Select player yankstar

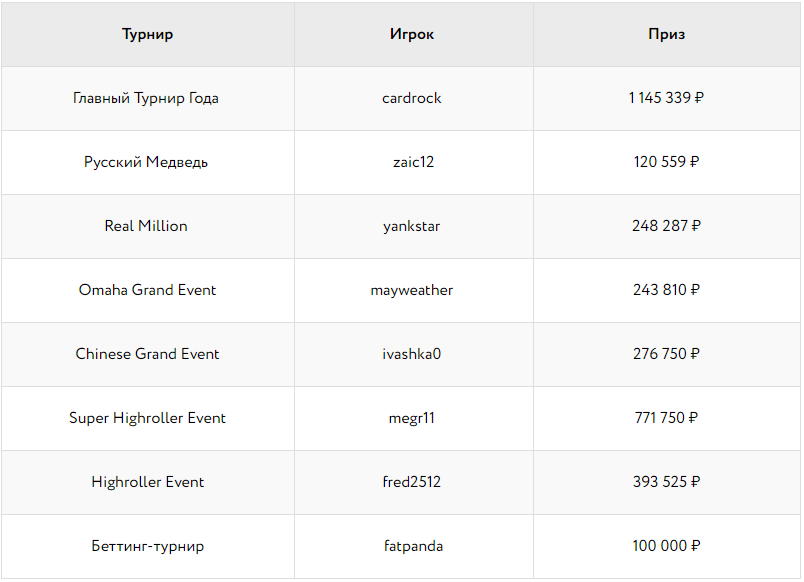tap(412, 226)
